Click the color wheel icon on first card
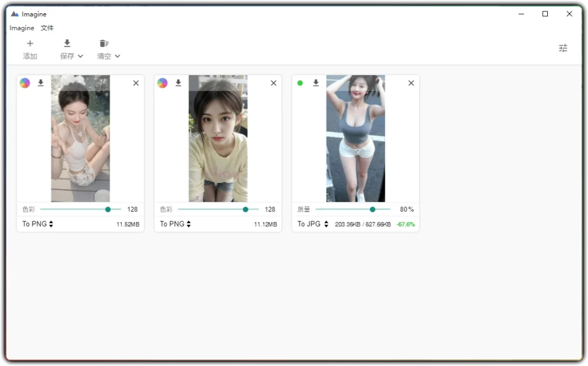588x366 pixels. (x=25, y=83)
